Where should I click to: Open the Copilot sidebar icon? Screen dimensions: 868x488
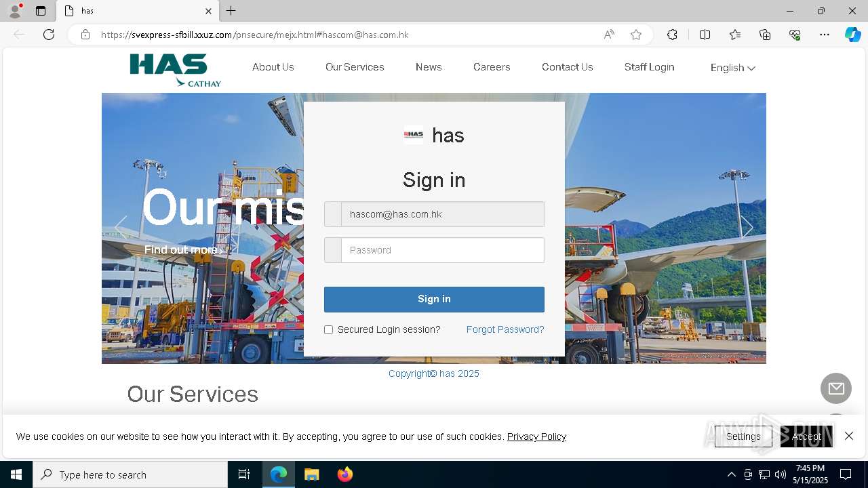(x=852, y=35)
